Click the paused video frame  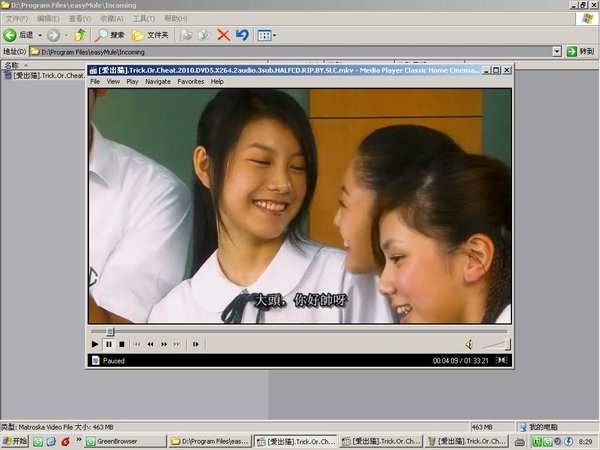click(x=300, y=206)
